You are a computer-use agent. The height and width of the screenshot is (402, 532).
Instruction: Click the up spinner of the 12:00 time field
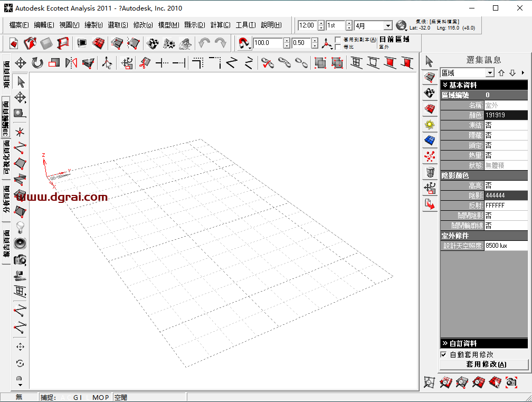click(x=321, y=23)
